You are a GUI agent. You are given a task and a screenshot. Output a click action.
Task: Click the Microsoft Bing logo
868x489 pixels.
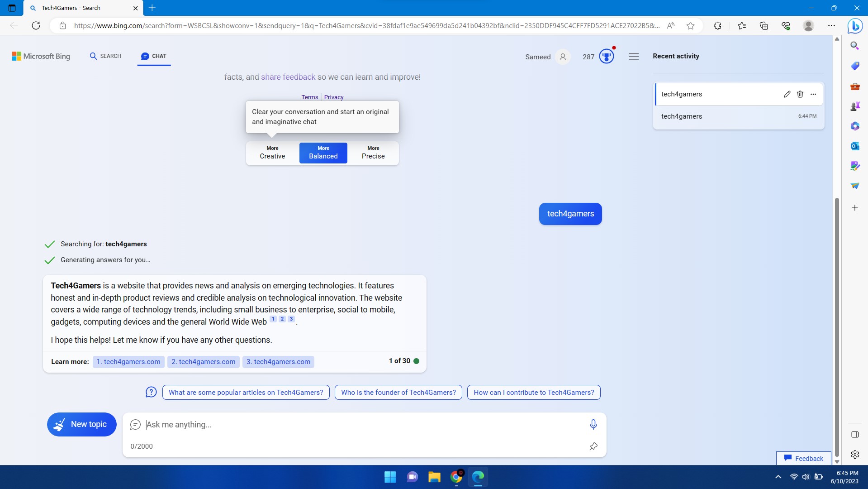click(41, 56)
